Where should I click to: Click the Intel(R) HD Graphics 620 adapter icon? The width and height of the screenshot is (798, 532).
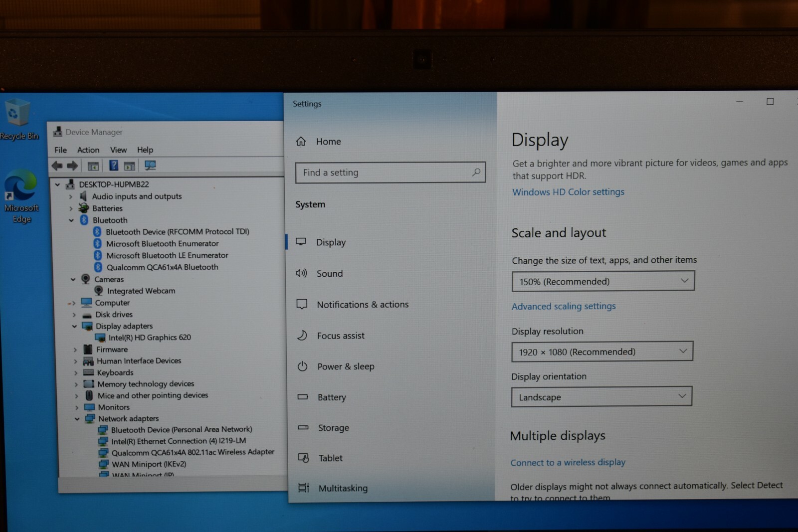(x=100, y=338)
